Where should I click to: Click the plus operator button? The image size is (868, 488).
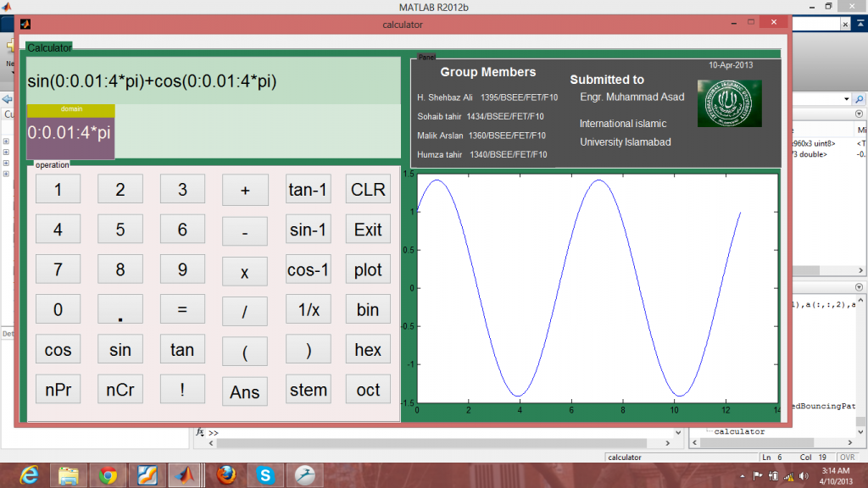tap(245, 191)
